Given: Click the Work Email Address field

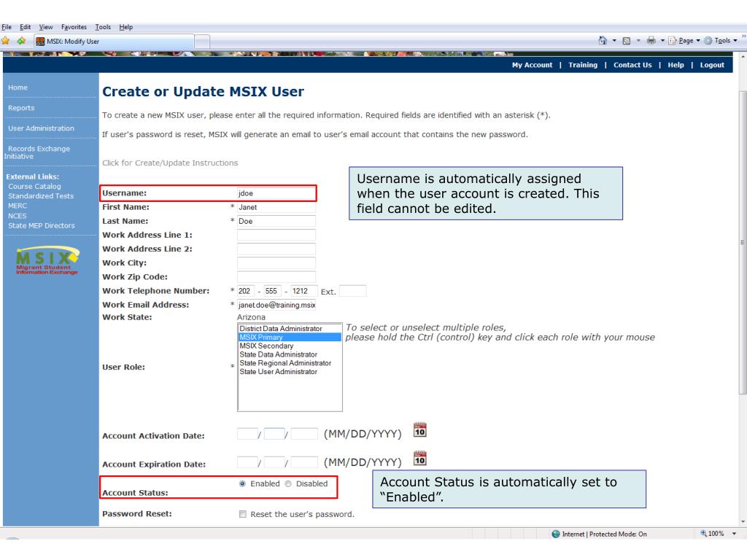Looking at the screenshot, I should [x=276, y=305].
